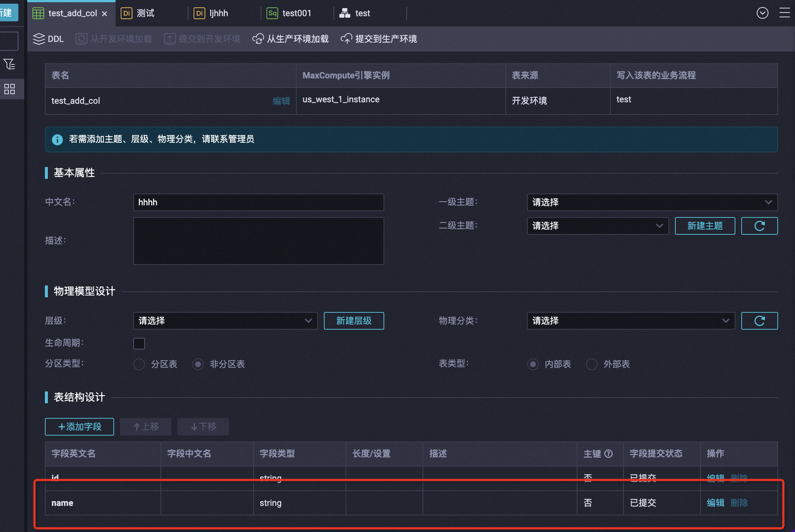Click the 字段提交状态 column header
The height and width of the screenshot is (532, 795).
[x=662, y=454]
